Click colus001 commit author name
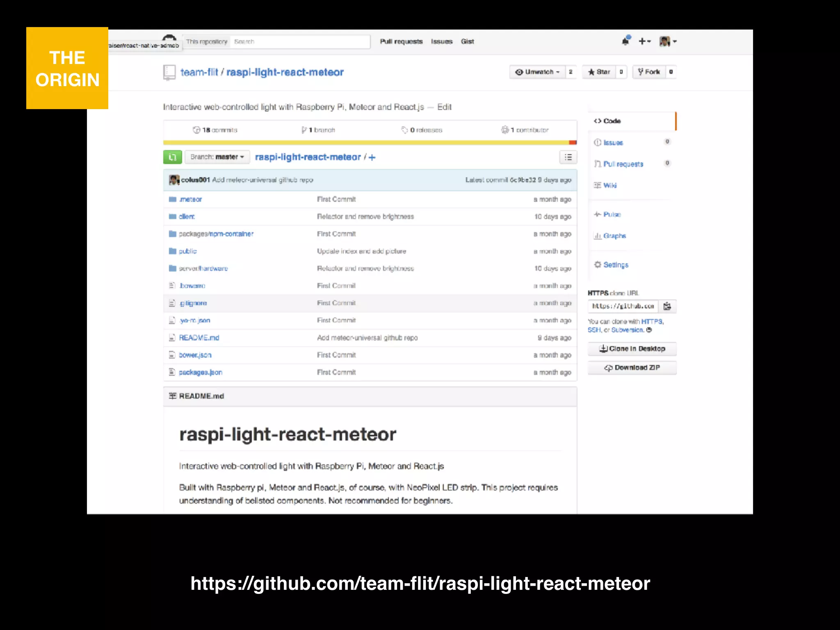This screenshot has width=840, height=630. [x=195, y=180]
